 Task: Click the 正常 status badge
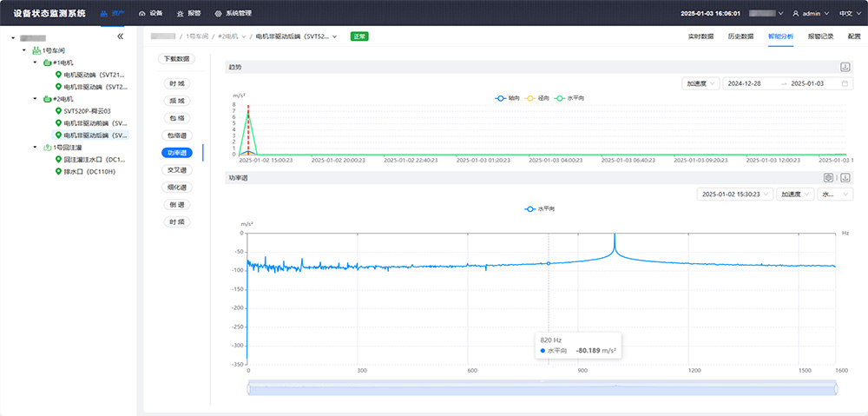pyautogui.click(x=359, y=36)
